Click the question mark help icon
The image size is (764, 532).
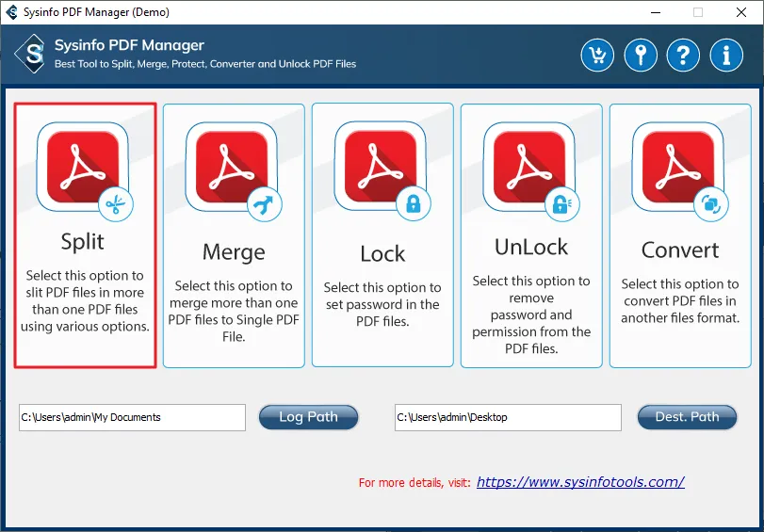coord(683,55)
